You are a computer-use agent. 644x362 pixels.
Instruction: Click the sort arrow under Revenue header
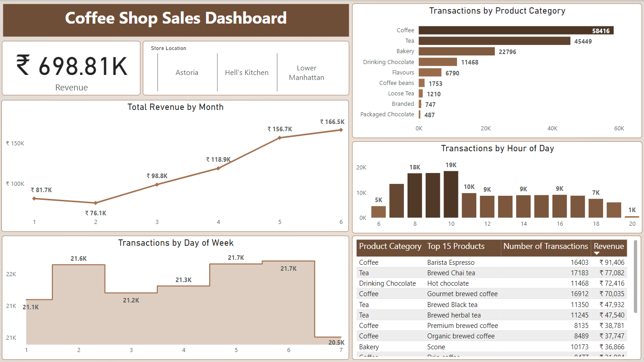(x=597, y=253)
